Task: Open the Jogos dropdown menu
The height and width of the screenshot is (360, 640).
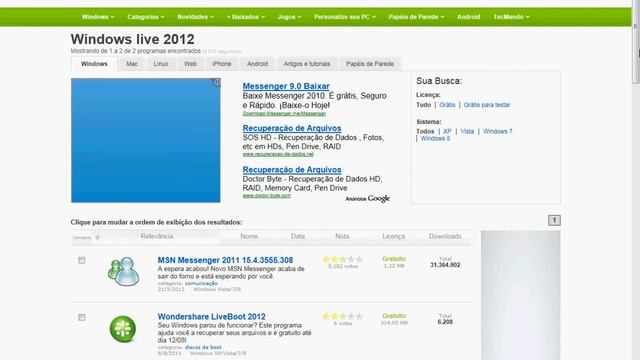Action: (289, 17)
